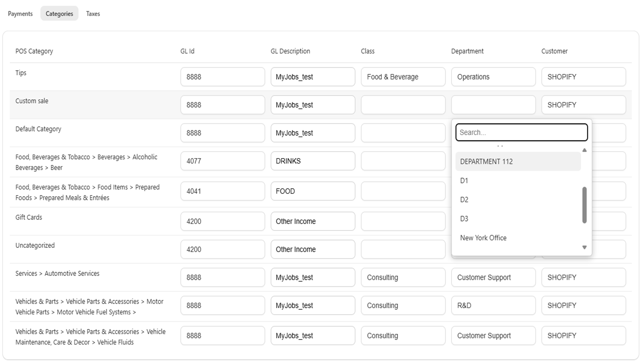
Task: Edit the GL Id field for Tips
Action: click(x=222, y=76)
